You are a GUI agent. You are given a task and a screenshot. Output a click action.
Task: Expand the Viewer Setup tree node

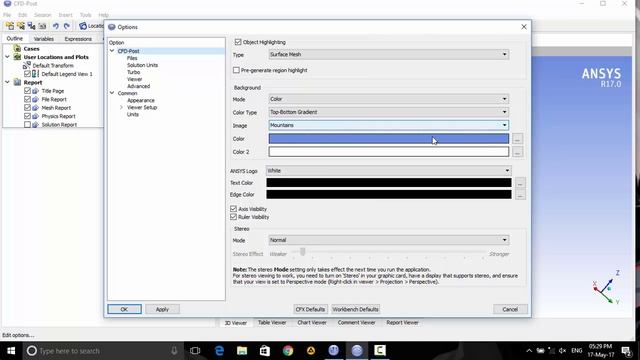coord(121,107)
